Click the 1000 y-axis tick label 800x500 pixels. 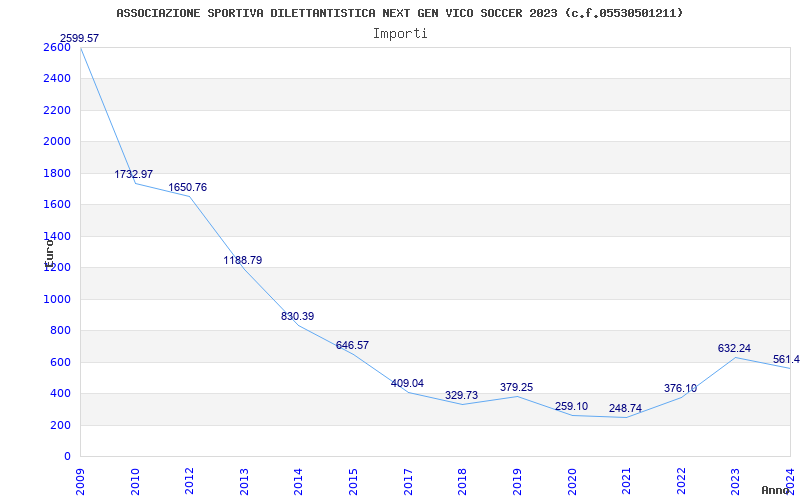coord(57,299)
